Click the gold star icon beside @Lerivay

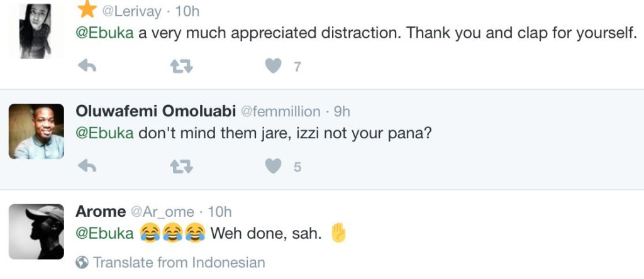pos(86,10)
